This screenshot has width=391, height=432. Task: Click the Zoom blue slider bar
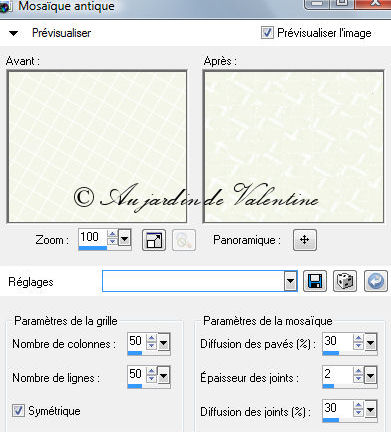coord(93,248)
